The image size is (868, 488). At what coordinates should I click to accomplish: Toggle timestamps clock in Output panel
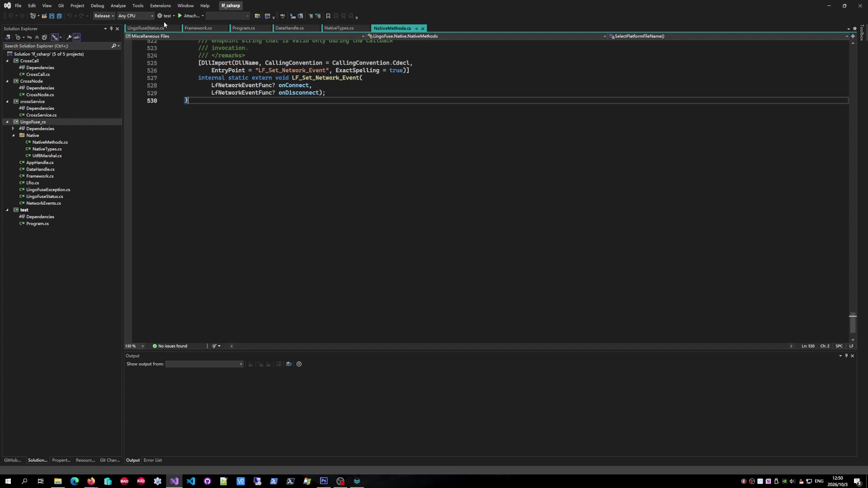coord(299,364)
